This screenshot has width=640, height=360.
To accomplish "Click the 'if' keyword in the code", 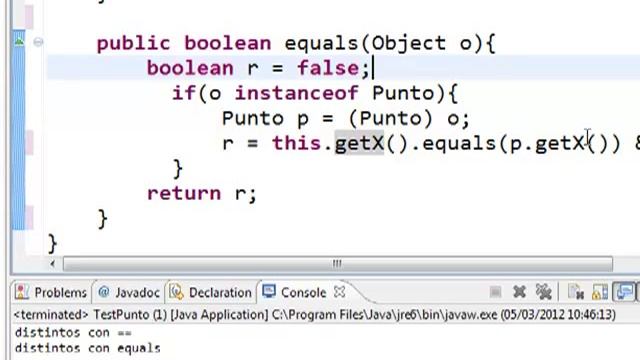I will tap(184, 93).
